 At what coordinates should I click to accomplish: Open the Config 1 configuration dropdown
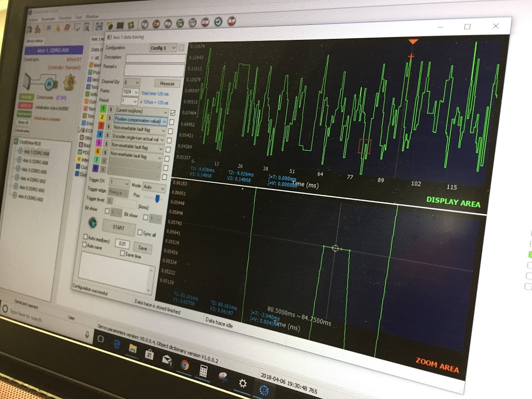(163, 48)
